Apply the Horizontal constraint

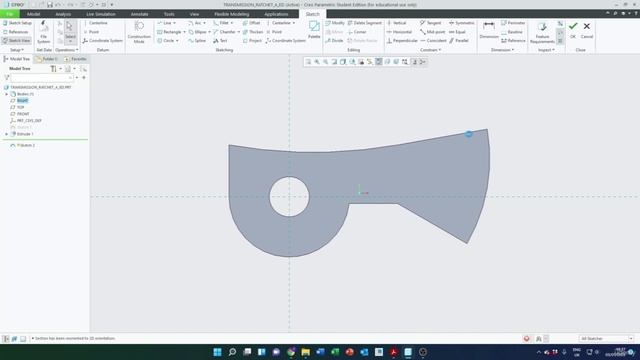point(399,32)
